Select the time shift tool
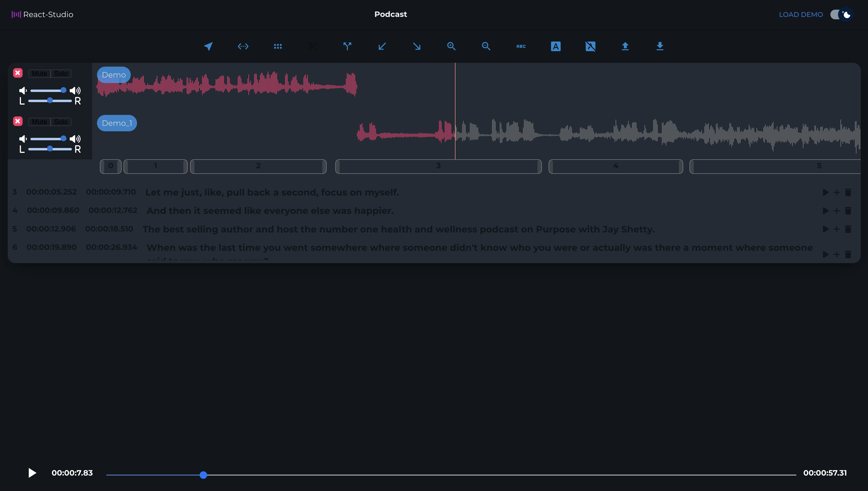The height and width of the screenshot is (491, 868). point(243,46)
